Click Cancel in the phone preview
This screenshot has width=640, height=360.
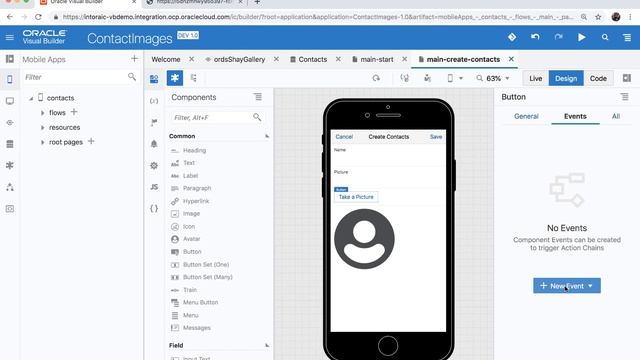344,137
